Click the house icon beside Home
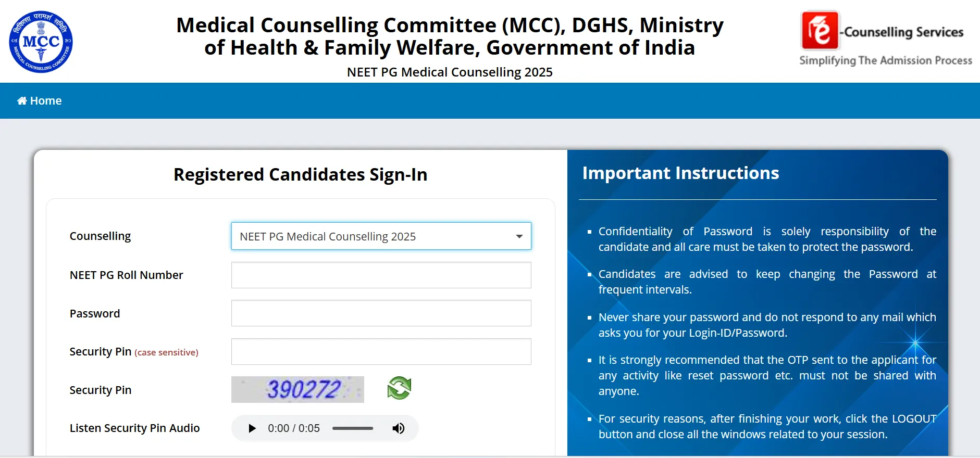 22,101
